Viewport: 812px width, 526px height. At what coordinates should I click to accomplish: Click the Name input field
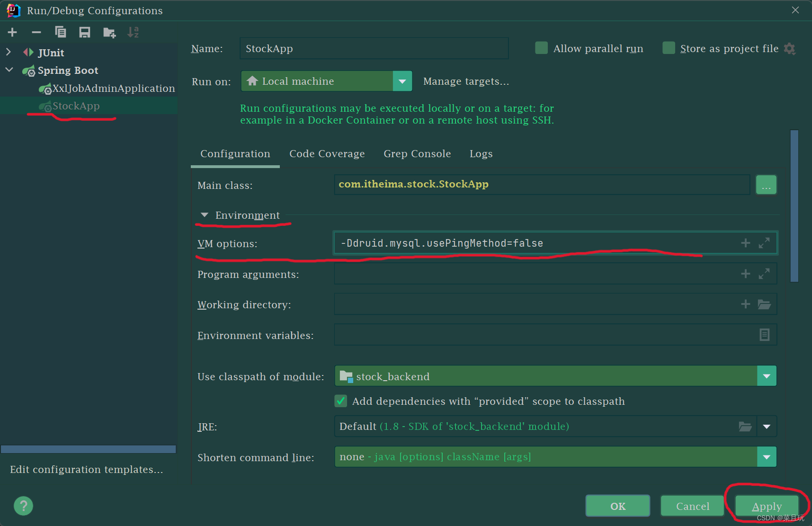click(374, 48)
